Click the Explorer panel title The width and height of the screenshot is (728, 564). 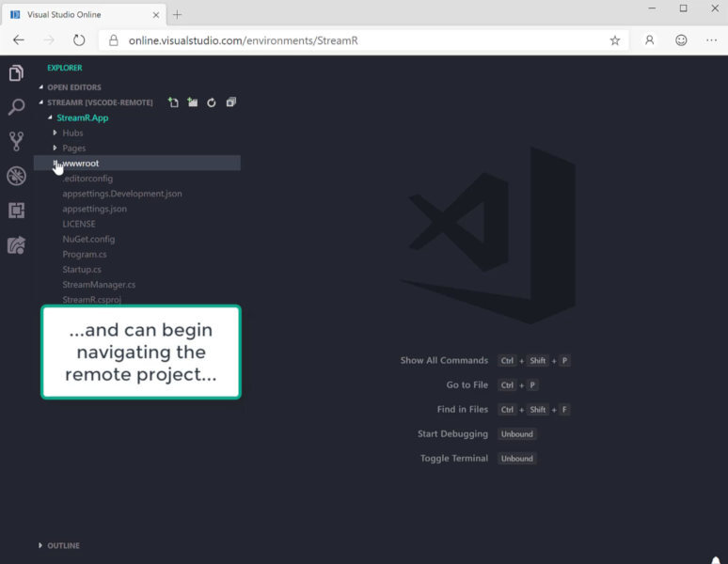click(x=65, y=68)
